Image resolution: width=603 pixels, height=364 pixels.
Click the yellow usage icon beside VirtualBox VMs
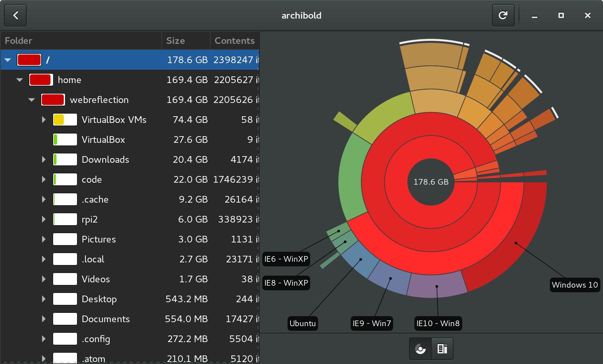[65, 120]
